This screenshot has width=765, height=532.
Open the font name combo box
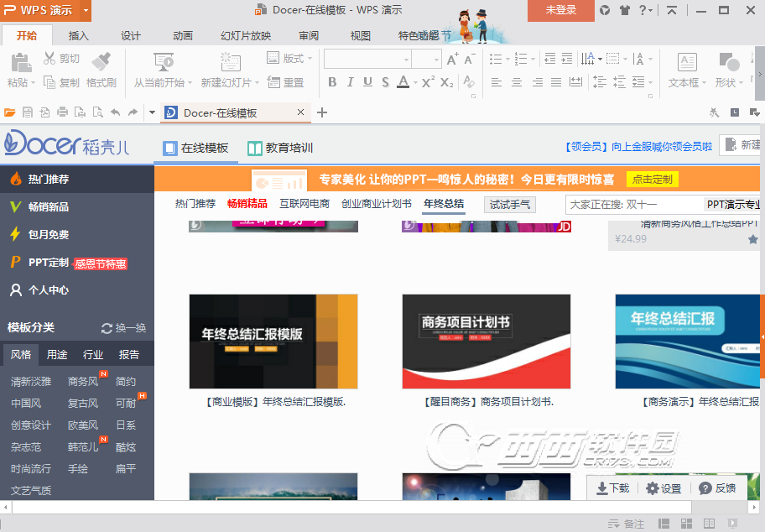pos(367,59)
